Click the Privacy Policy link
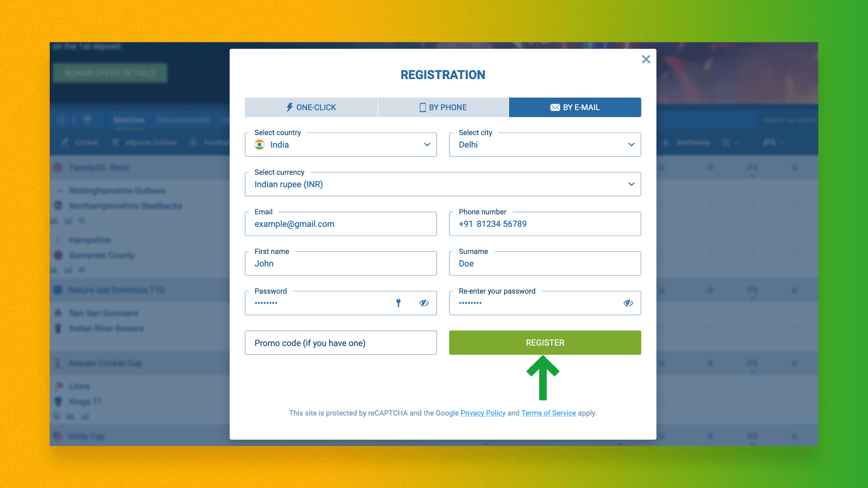The height and width of the screenshot is (488, 868). [483, 413]
